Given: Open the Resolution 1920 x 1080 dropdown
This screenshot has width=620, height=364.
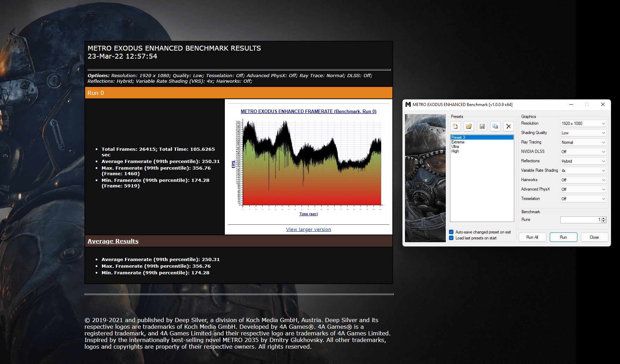Looking at the screenshot, I should (x=583, y=124).
